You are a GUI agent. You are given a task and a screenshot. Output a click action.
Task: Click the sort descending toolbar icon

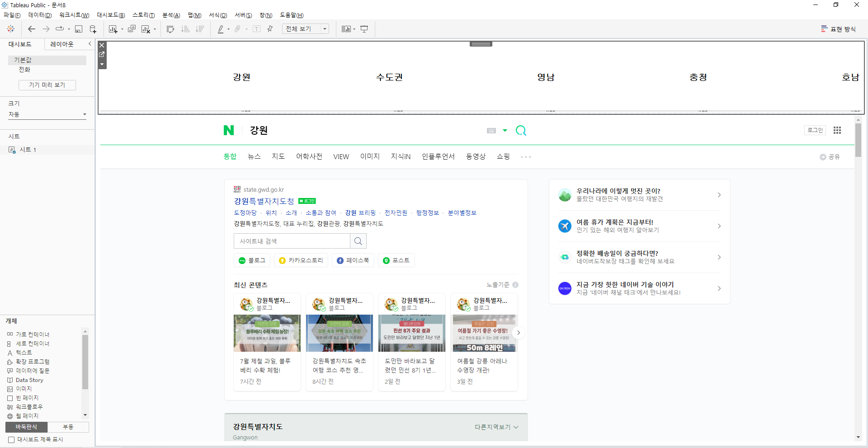click(199, 29)
